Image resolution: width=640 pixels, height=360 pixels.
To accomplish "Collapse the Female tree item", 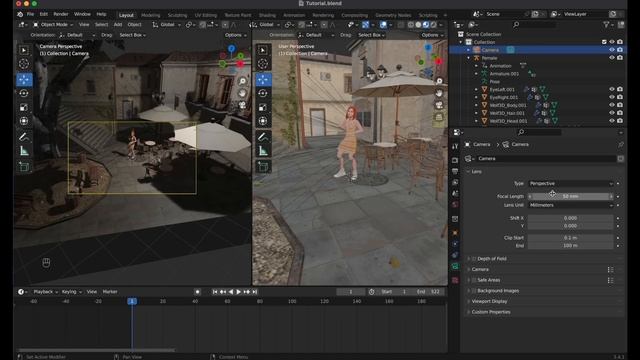I will (x=469, y=58).
